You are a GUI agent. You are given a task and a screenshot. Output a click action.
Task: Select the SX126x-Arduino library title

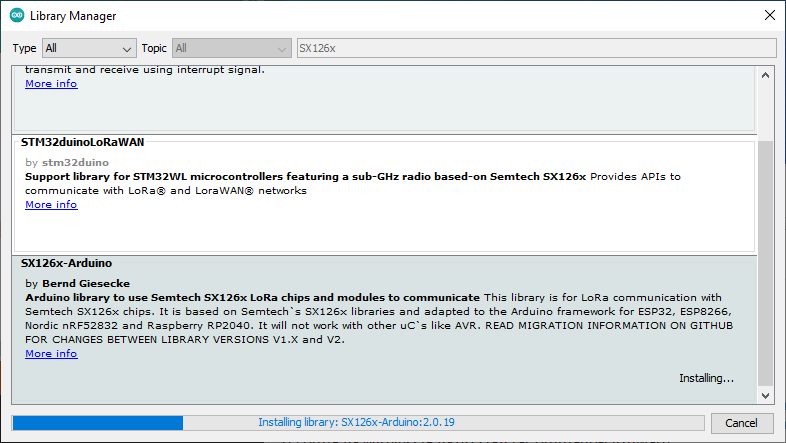tap(67, 263)
